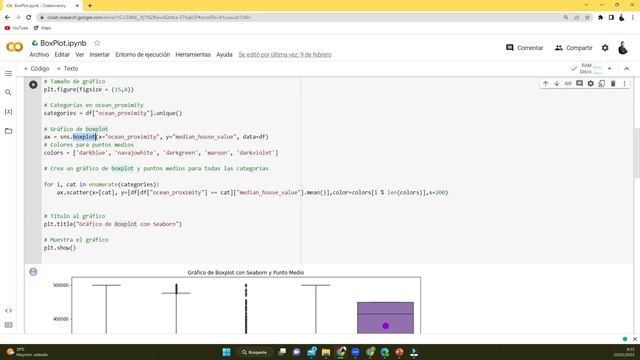This screenshot has height=360, width=640.
Task: Click the output cell actions icon
Action: click(33, 272)
